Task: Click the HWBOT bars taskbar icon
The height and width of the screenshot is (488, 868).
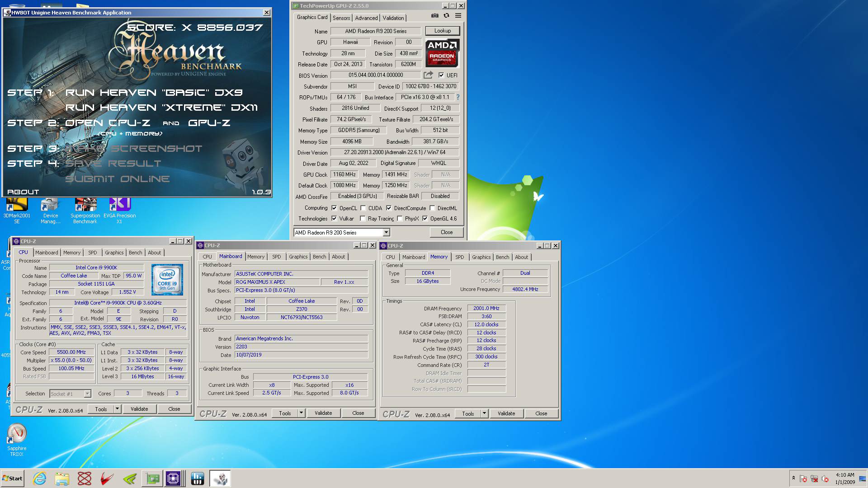Action: (198, 479)
